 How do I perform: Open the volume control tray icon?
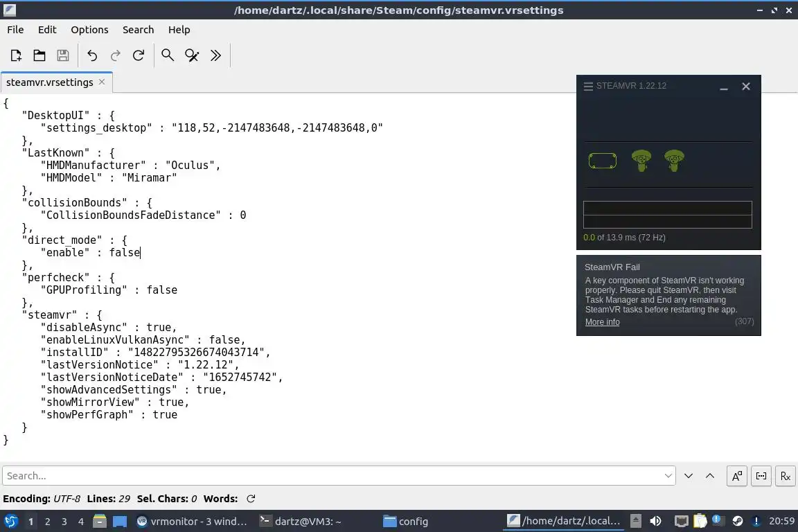655,521
